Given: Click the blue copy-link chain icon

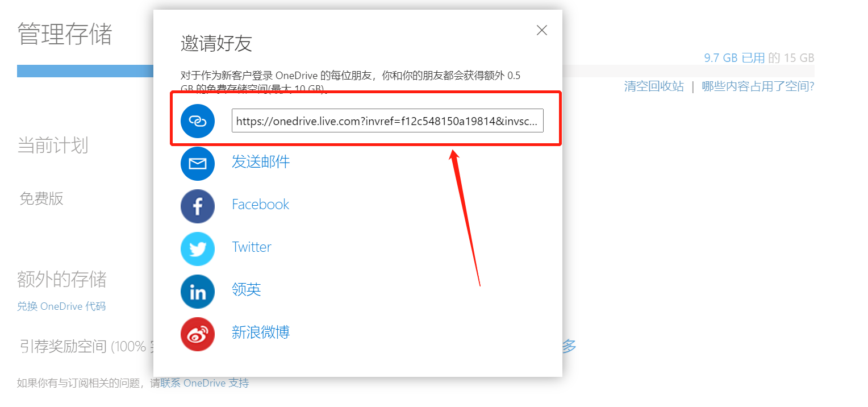Looking at the screenshot, I should [198, 121].
